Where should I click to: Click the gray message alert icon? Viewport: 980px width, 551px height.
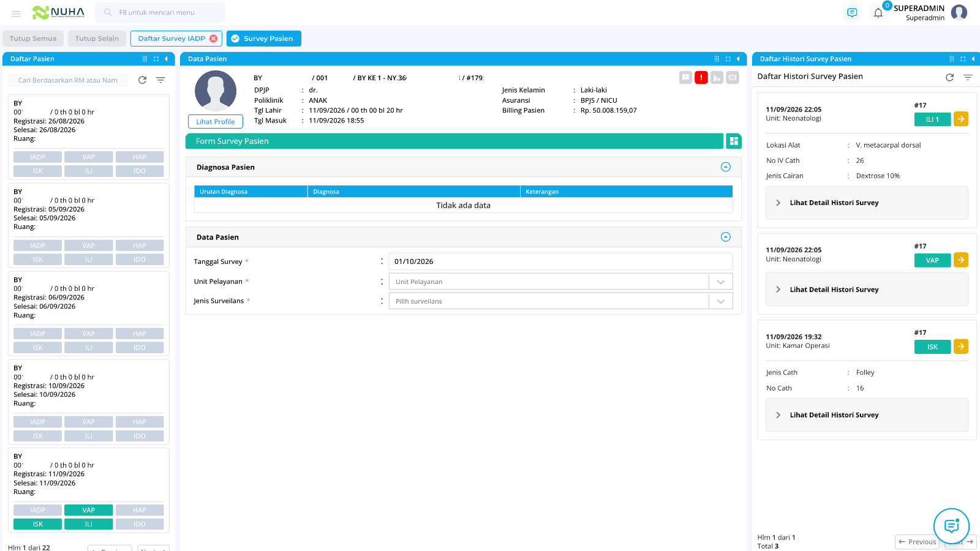686,78
